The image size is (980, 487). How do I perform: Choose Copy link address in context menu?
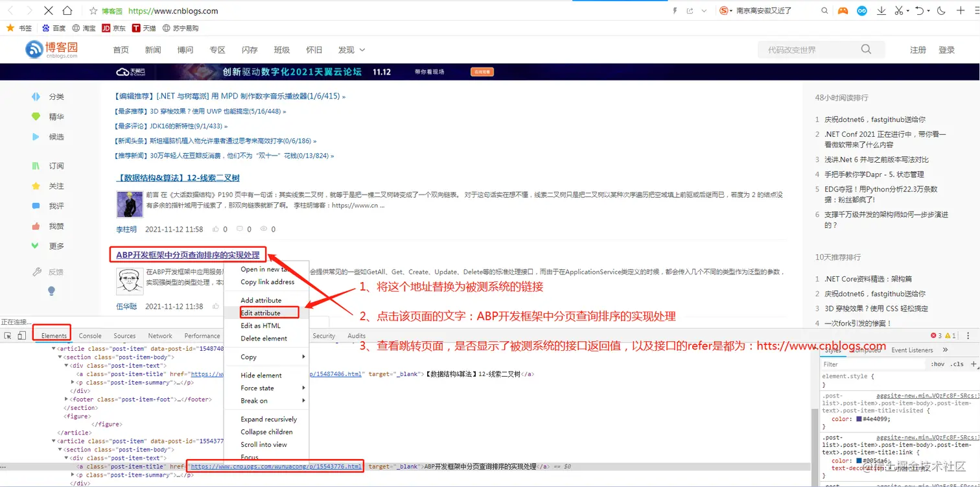pyautogui.click(x=267, y=282)
